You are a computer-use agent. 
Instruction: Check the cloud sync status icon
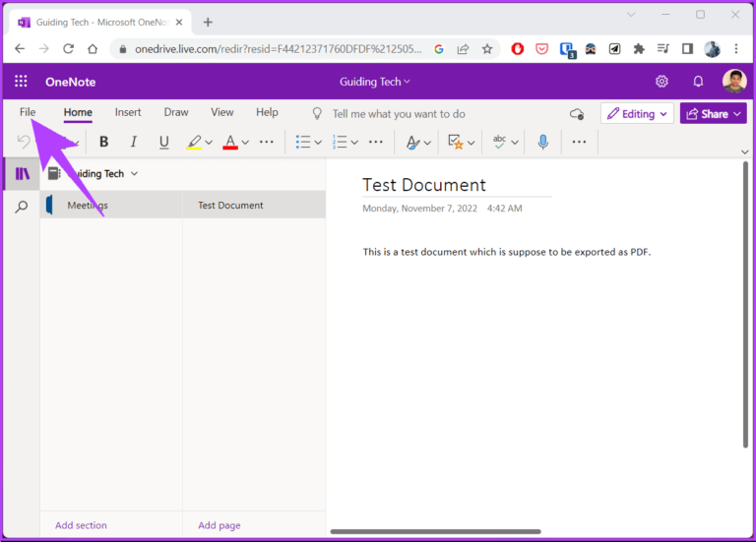coord(577,114)
